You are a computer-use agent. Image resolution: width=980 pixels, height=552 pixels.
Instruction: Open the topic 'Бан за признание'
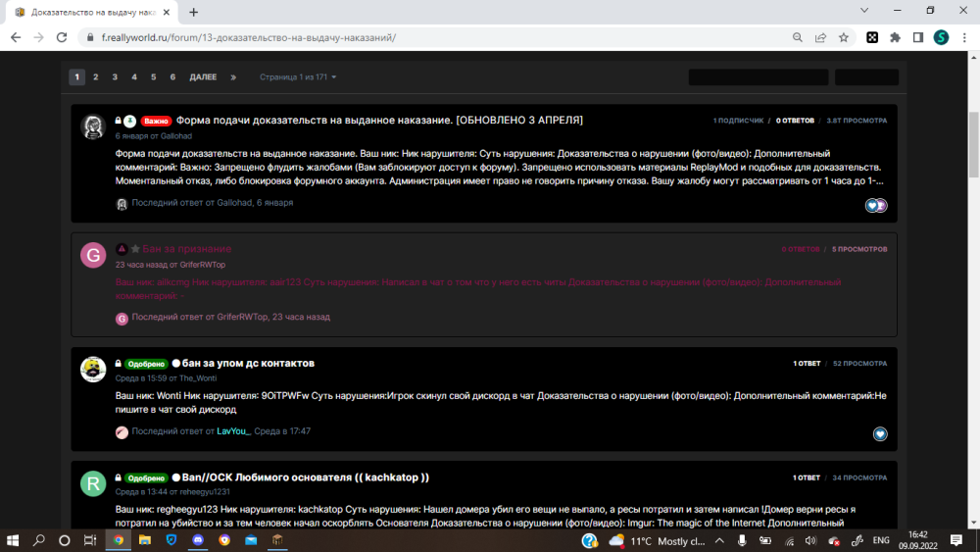tap(187, 249)
